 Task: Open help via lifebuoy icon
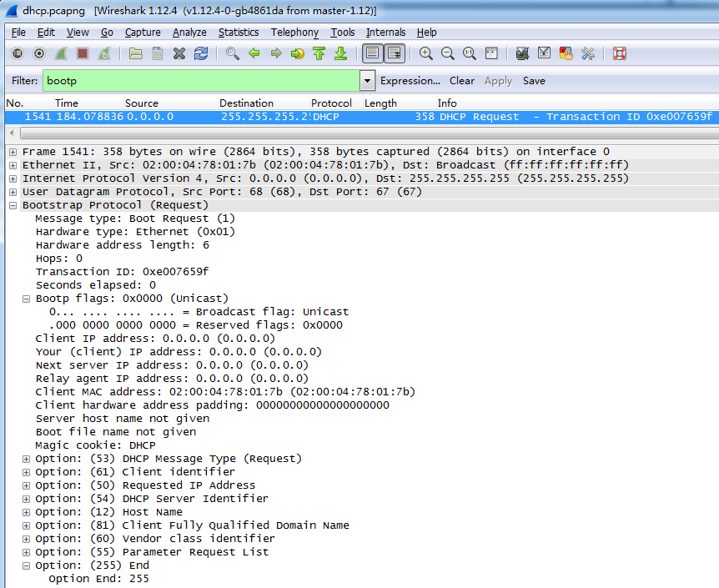click(620, 53)
